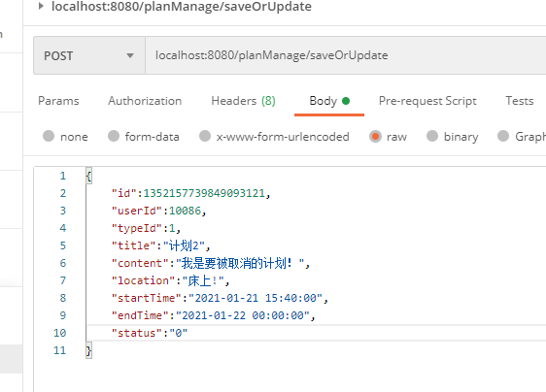Click the startTime value 2021-01-21 15:40:00
The width and height of the screenshot is (546, 392).
[256, 298]
